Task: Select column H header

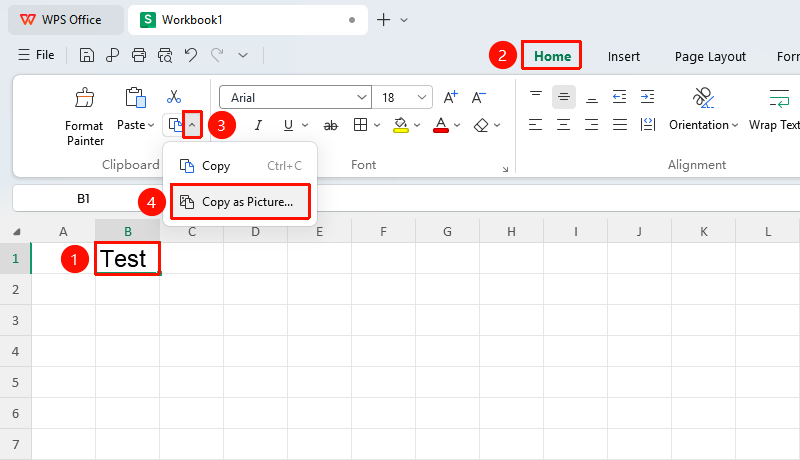Action: (x=511, y=232)
